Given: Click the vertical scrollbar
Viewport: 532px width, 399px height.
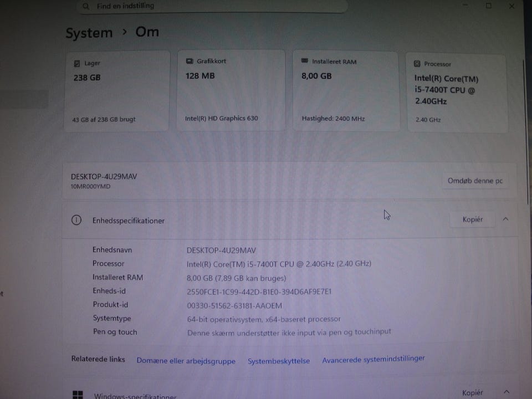Looking at the screenshot, I should [525, 132].
